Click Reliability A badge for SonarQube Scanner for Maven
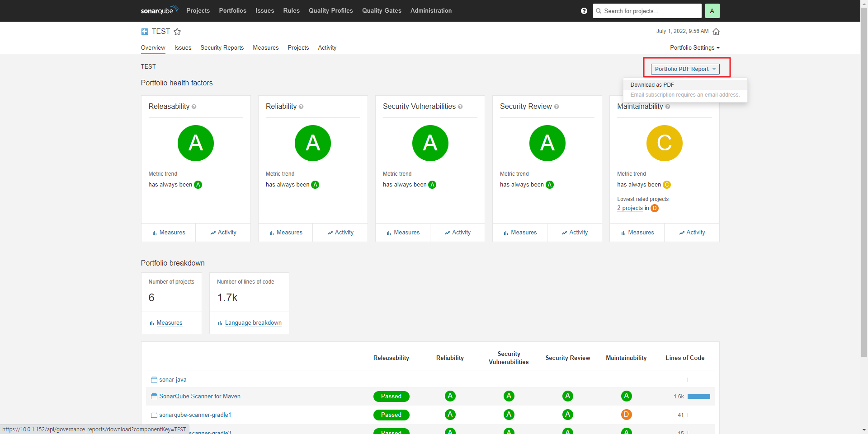The height and width of the screenshot is (434, 868). point(450,396)
